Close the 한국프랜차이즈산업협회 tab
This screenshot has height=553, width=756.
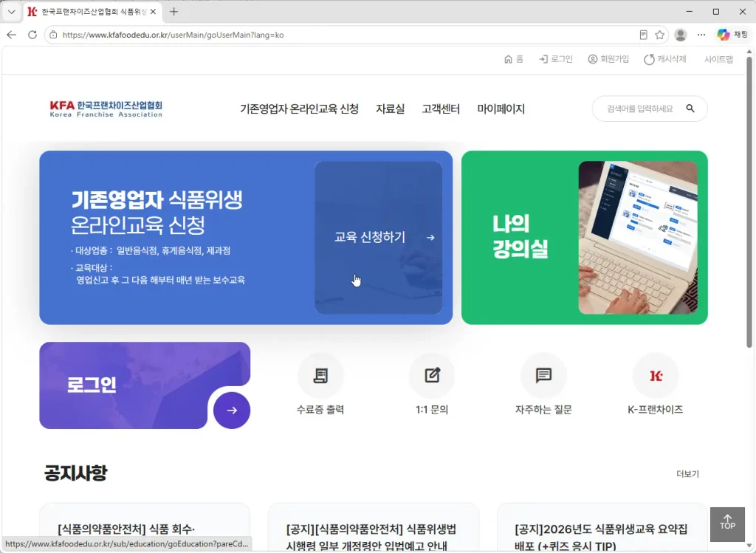pyautogui.click(x=154, y=12)
